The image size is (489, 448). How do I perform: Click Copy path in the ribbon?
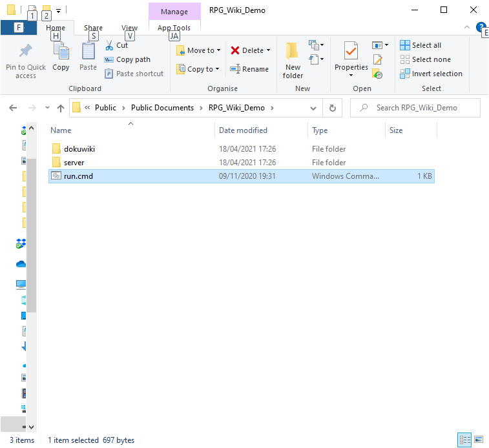click(x=127, y=59)
